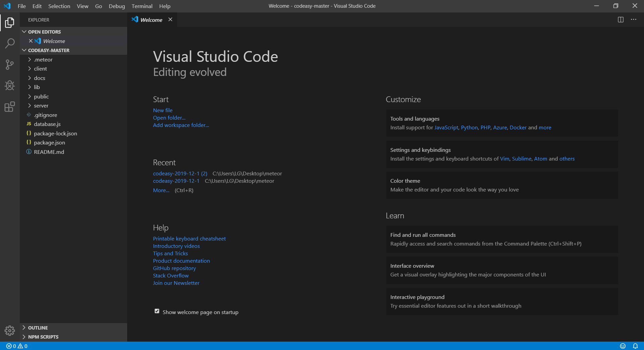Click Join our Newsletter link
644x350 pixels.
pyautogui.click(x=176, y=283)
